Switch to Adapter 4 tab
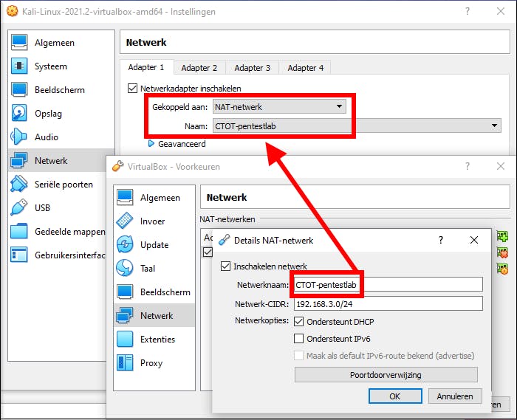The height and width of the screenshot is (420, 517). click(x=305, y=68)
